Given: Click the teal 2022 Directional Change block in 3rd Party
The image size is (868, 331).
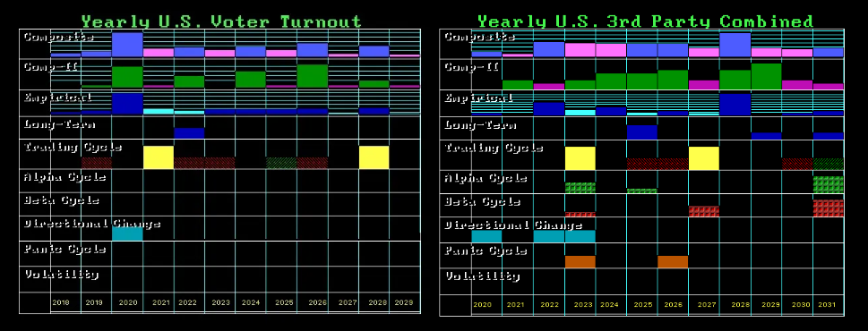Looking at the screenshot, I should 549,236.
